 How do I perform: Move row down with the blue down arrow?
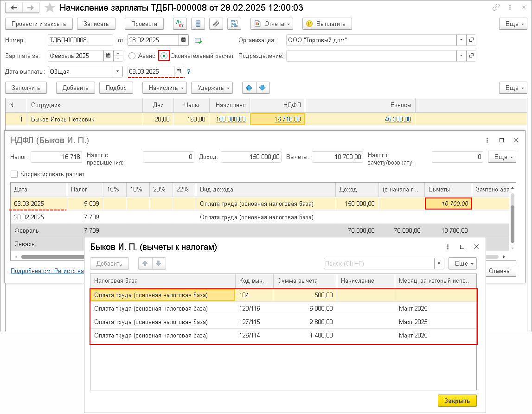tap(262, 88)
